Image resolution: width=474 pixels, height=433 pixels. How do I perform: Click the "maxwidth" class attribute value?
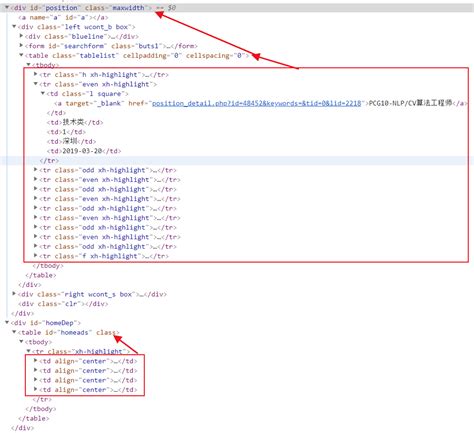[x=128, y=7]
